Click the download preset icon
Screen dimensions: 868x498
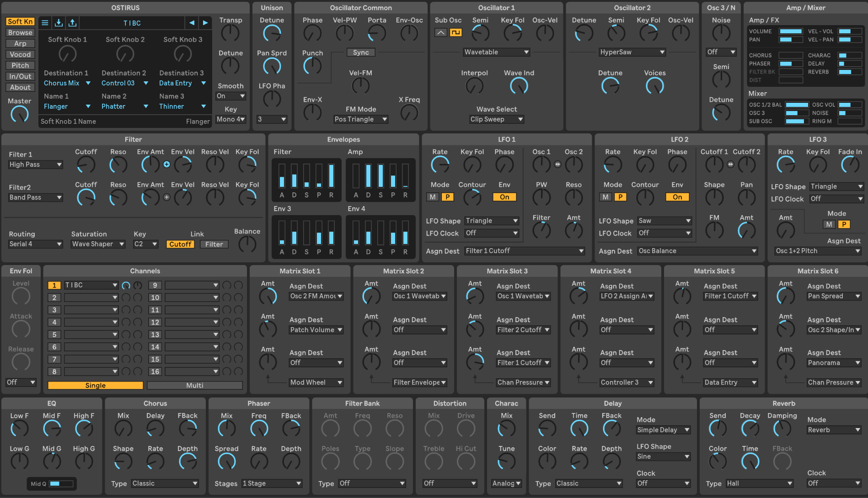(59, 23)
